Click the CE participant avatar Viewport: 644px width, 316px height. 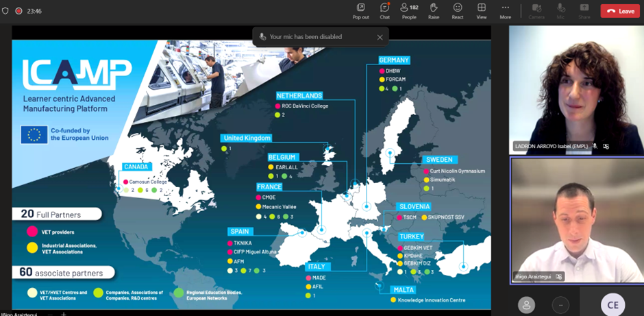(612, 305)
